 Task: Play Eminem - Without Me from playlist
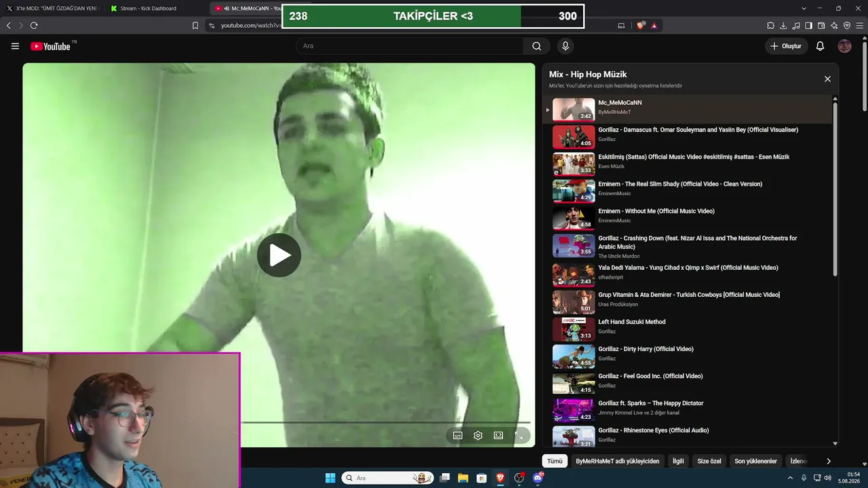click(686, 218)
